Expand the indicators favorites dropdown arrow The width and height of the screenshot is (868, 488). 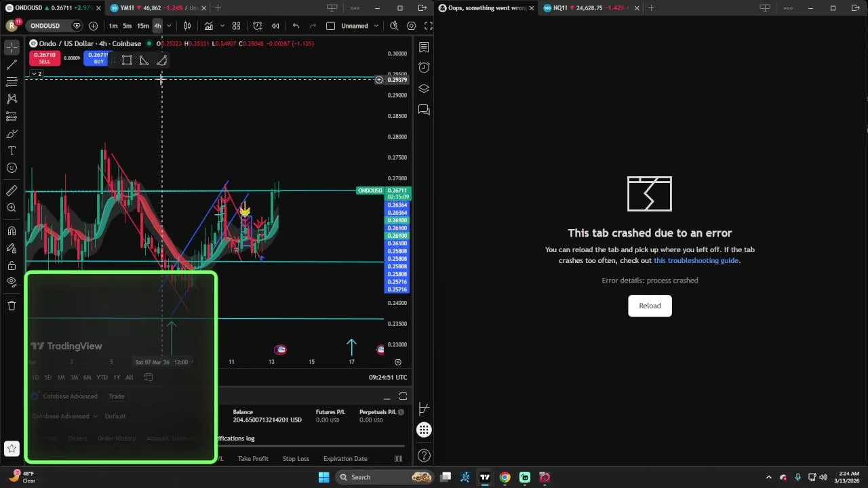click(x=222, y=26)
